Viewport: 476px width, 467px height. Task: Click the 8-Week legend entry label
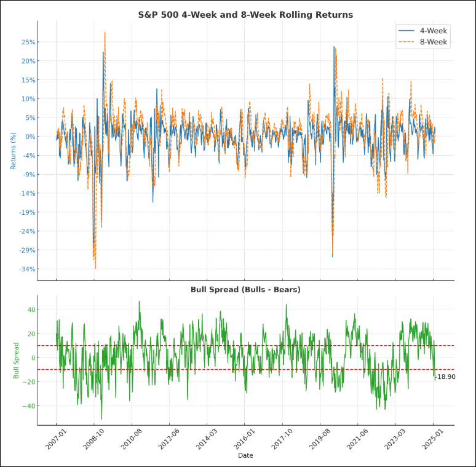[x=433, y=42]
